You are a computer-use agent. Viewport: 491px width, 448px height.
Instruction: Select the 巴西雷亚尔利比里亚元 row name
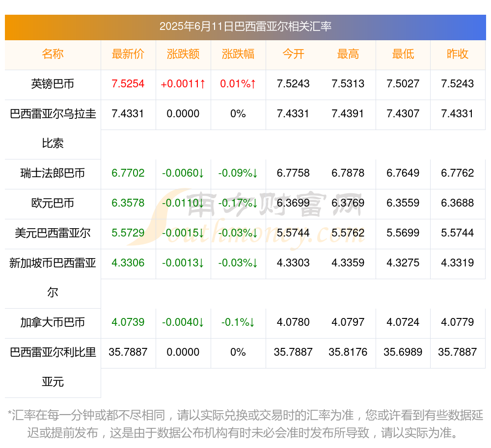click(53, 367)
